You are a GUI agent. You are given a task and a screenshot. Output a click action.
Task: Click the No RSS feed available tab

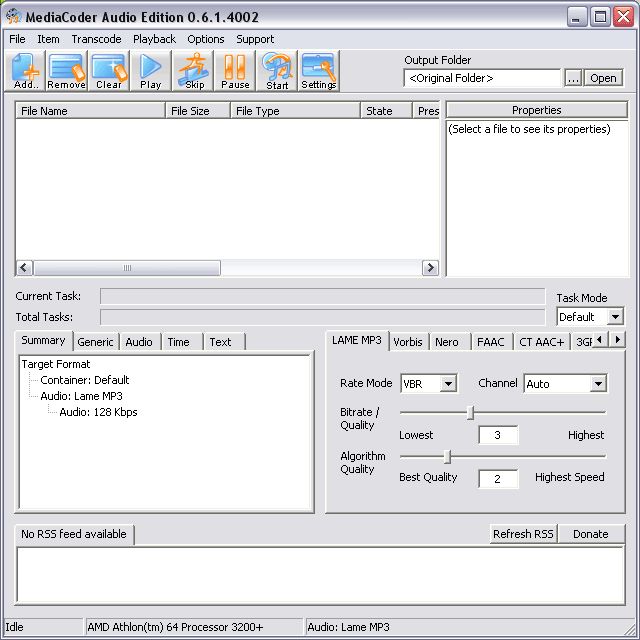(74, 534)
